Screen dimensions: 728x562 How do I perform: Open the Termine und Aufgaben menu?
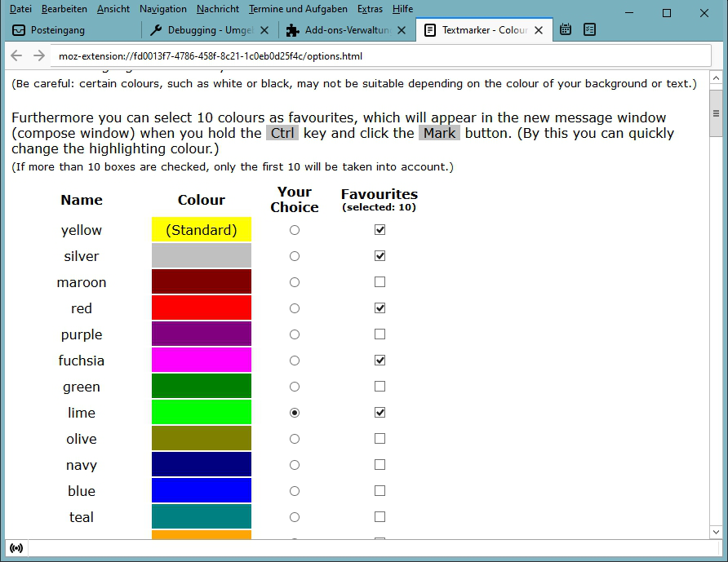coord(298,9)
